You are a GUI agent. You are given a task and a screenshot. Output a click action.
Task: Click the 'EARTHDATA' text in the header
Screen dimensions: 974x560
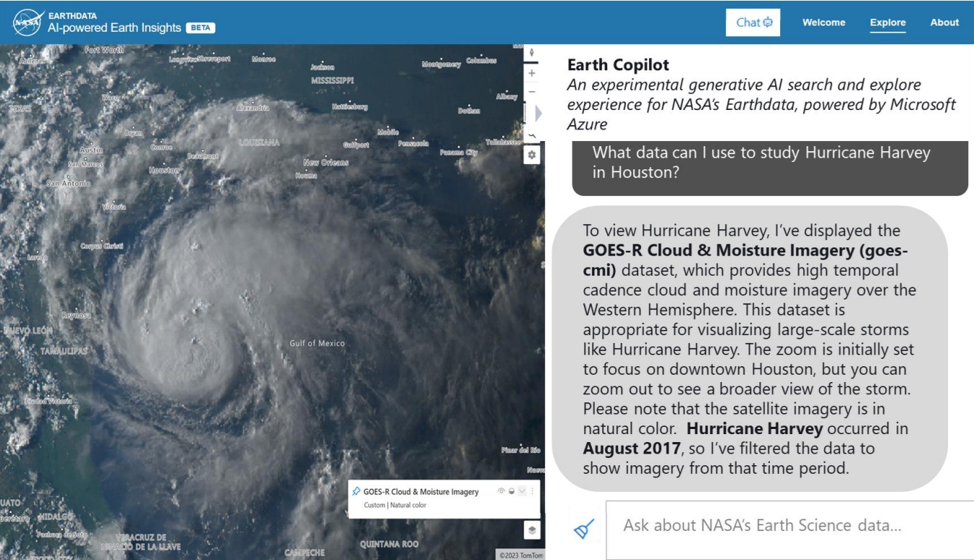[x=72, y=14]
